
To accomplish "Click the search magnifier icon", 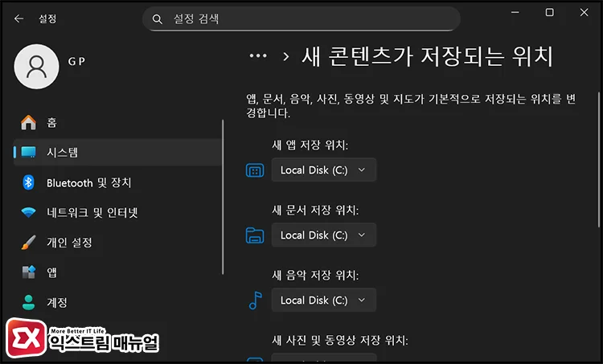I will [157, 18].
